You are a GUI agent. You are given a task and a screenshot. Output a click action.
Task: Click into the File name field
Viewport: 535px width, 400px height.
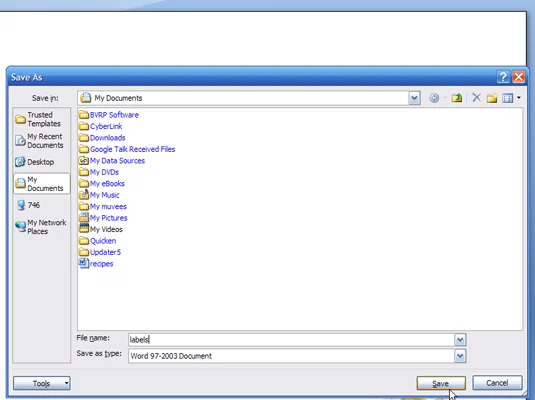tap(291, 340)
